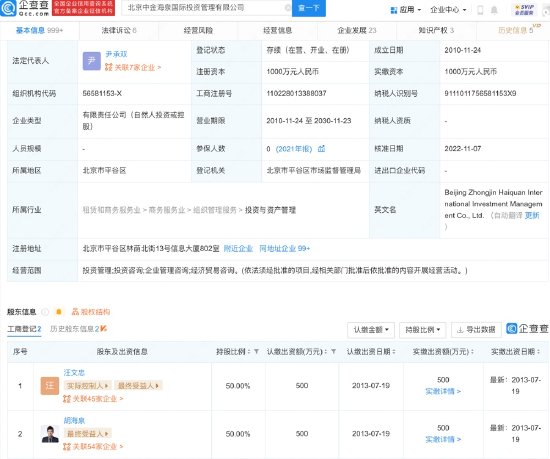Screen dimensions: 550x459
Task: Switch to 历史信息 tab
Action: [516, 31]
